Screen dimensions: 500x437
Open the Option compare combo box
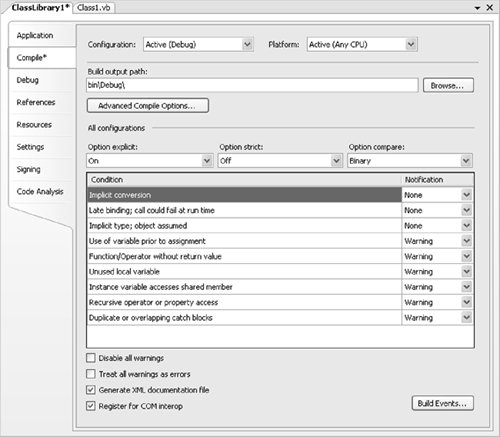(410, 161)
